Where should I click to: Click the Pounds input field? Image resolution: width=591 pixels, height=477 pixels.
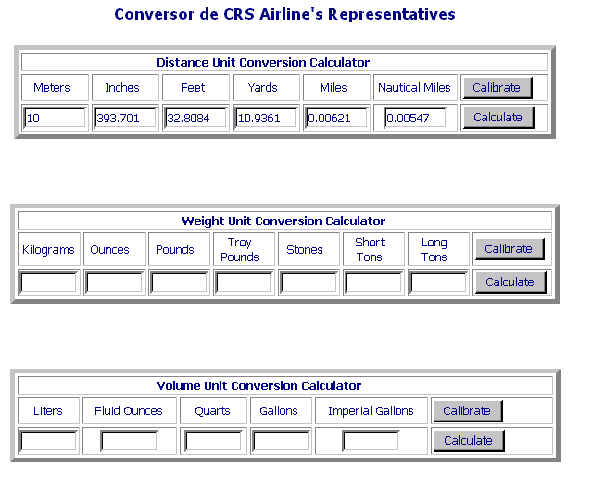coord(179,282)
